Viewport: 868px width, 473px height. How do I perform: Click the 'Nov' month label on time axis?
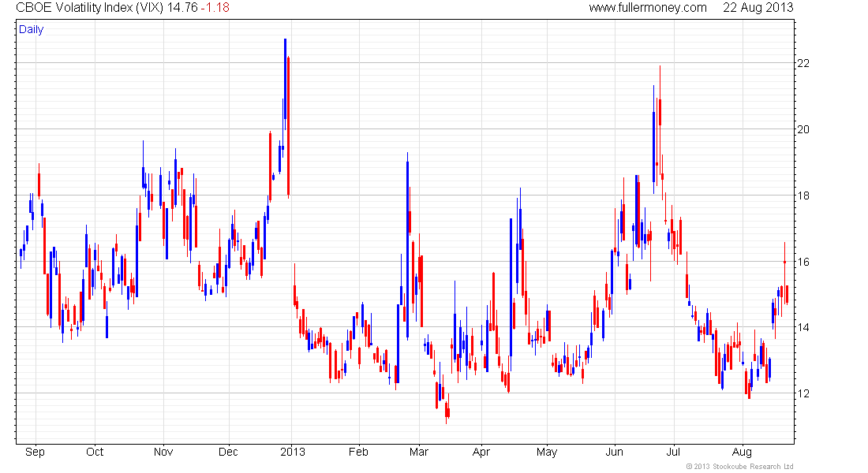(x=163, y=452)
